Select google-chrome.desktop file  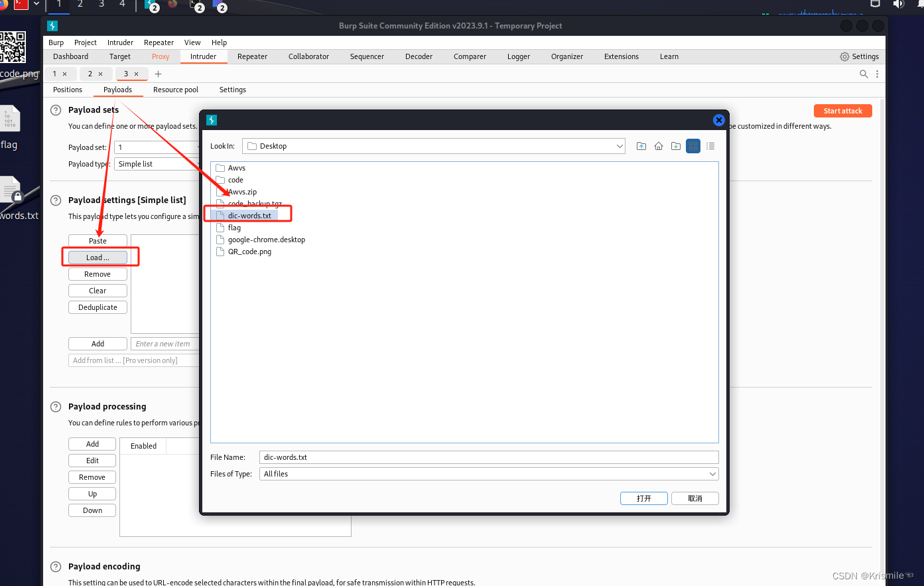coord(261,240)
